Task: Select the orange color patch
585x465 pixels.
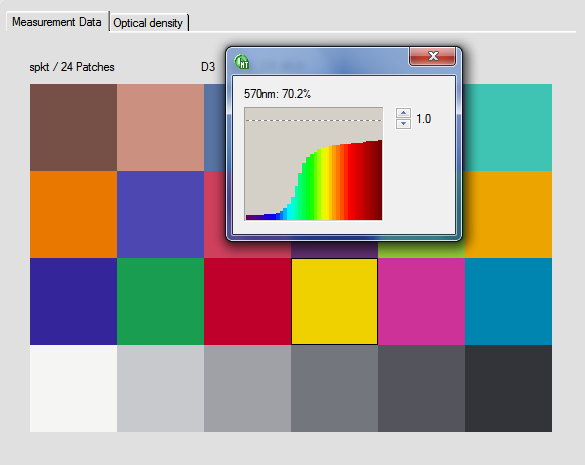Action: tap(73, 214)
